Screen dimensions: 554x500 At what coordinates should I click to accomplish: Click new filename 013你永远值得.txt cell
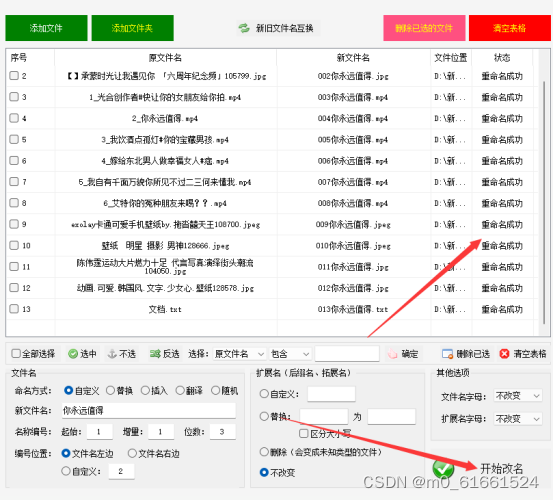[353, 309]
